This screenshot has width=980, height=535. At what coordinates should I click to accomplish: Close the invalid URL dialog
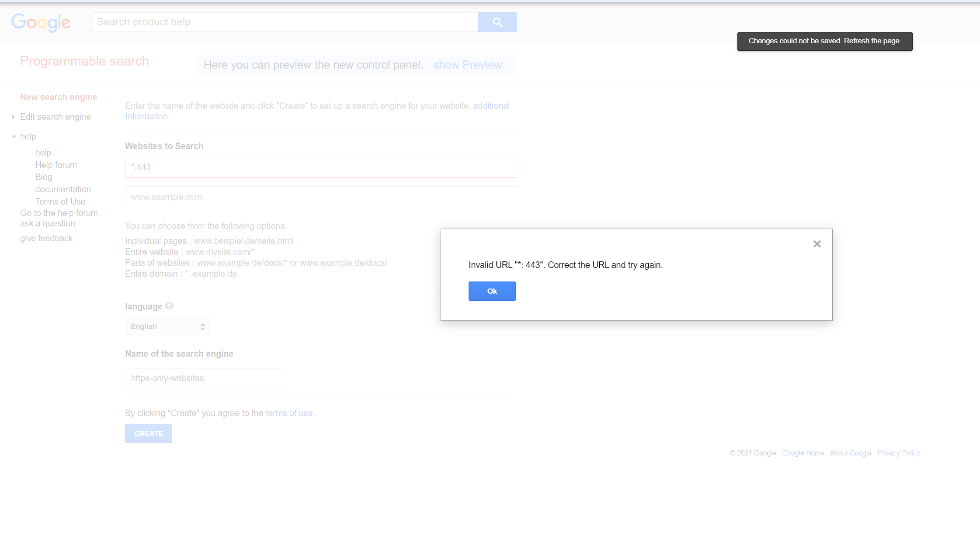817,244
